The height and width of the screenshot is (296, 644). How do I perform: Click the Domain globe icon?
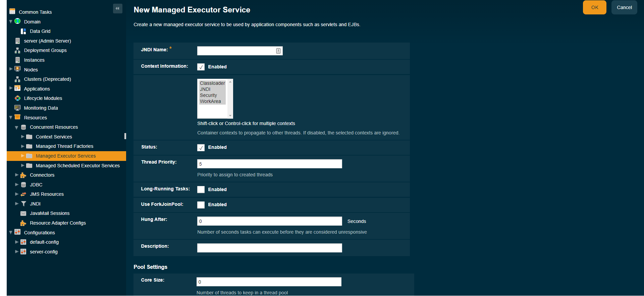[17, 21]
